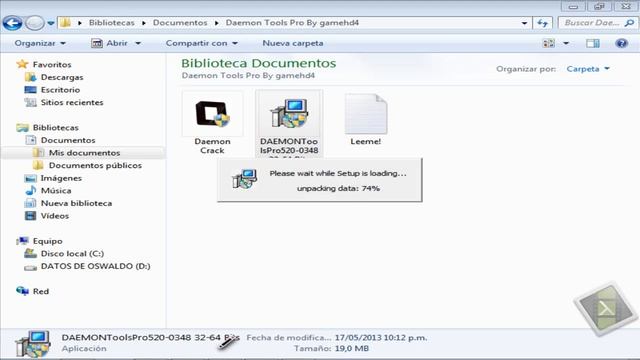Click the Vídeos library icon
640x360 pixels.
[31, 216]
